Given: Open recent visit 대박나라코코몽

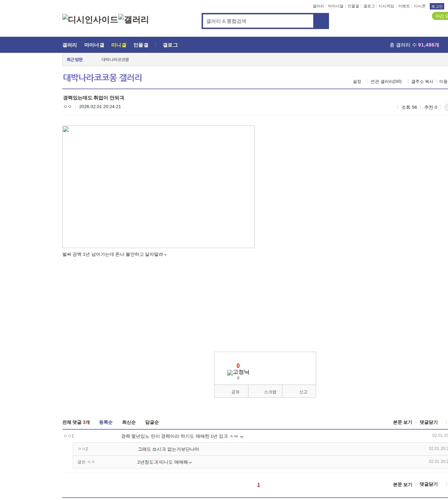Looking at the screenshot, I should coord(115,59).
